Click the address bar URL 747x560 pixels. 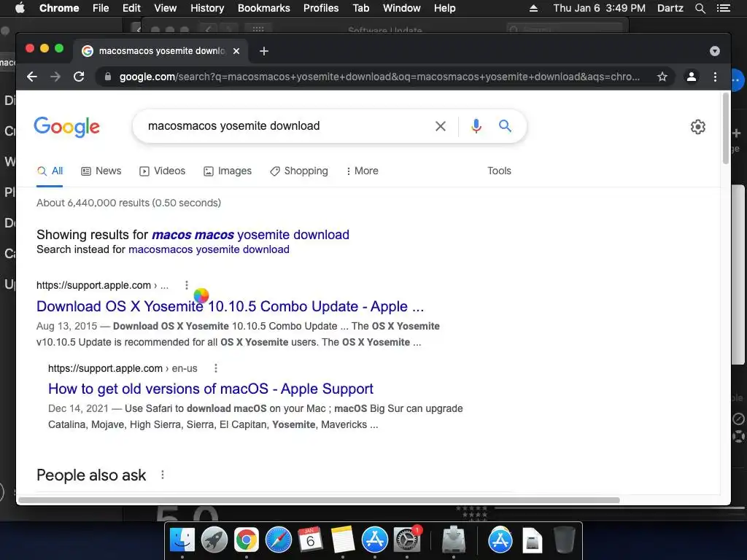(x=379, y=77)
